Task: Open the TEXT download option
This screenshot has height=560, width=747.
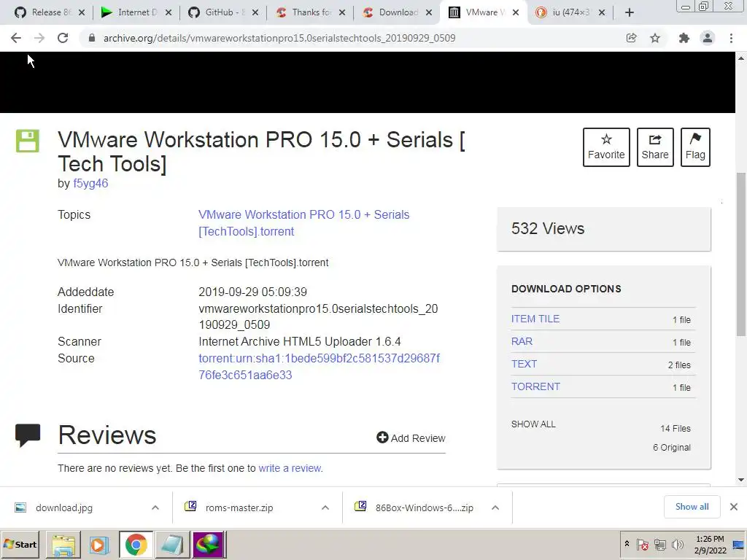Action: [524, 364]
